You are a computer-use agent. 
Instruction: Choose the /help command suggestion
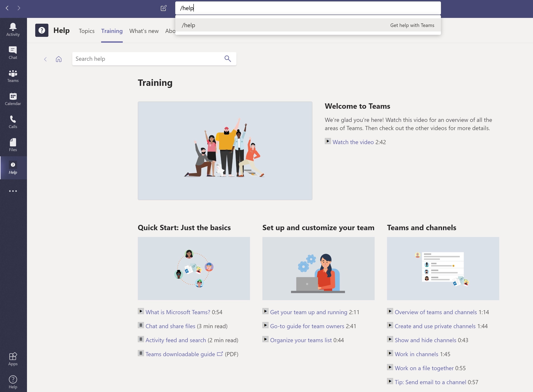[308, 25]
